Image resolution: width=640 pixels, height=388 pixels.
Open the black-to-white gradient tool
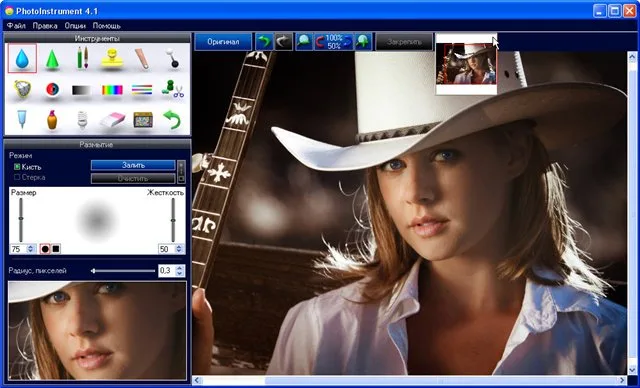(x=82, y=90)
